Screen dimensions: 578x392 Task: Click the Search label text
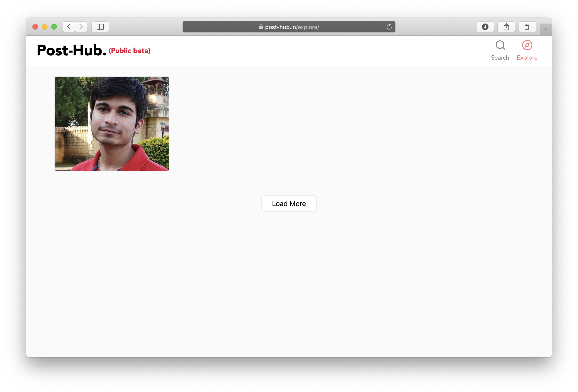[x=500, y=58]
